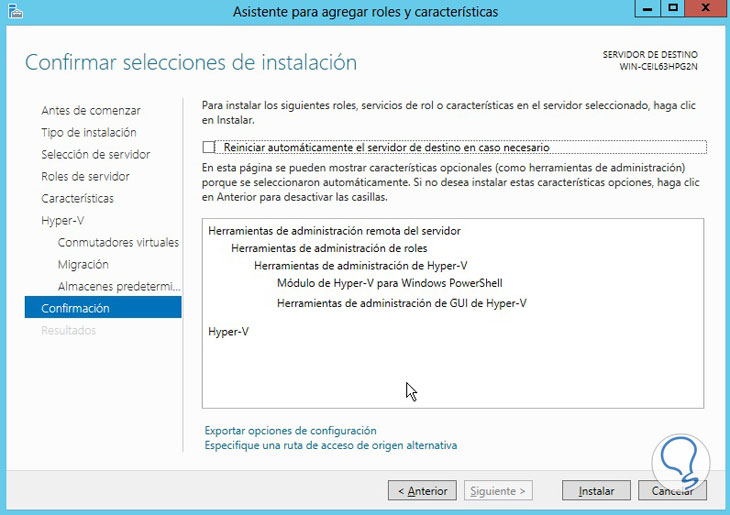Click the wizard icon in the title bar
This screenshot has height=515, width=730.
click(15, 11)
